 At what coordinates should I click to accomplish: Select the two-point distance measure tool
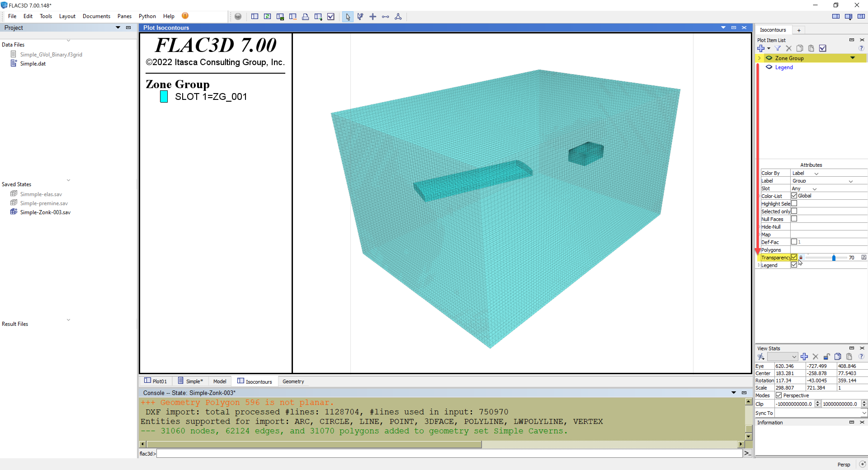(x=385, y=16)
